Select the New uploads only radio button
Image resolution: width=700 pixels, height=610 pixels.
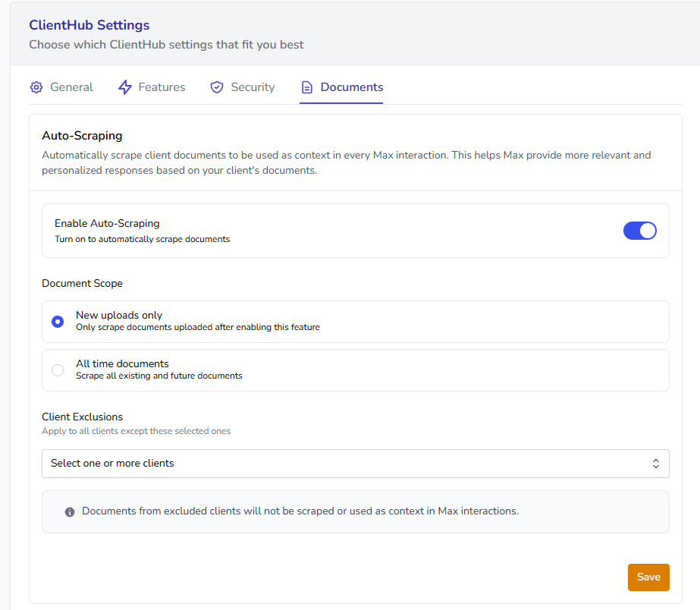point(58,322)
